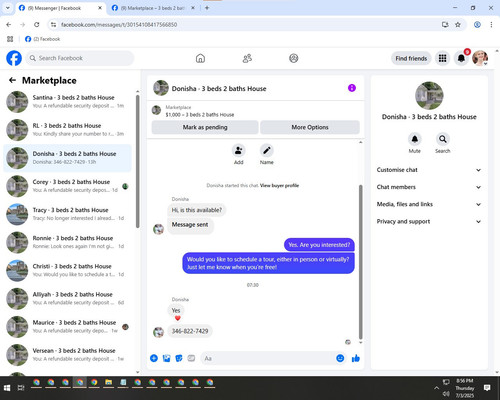The image size is (500, 400).
Task: View site information icon in address bar
Action: pos(53,25)
